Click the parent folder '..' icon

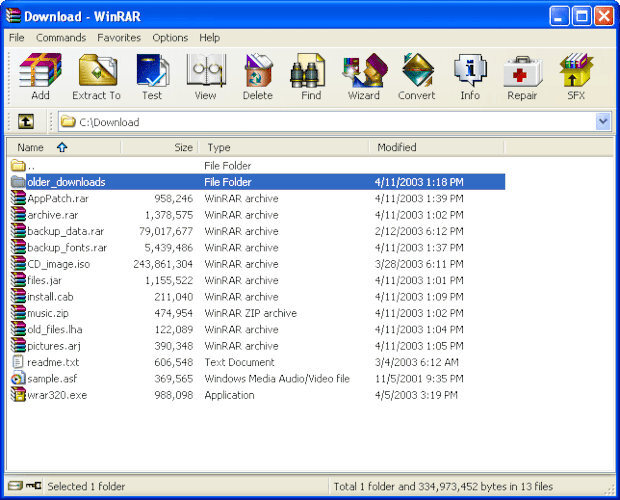point(18,165)
